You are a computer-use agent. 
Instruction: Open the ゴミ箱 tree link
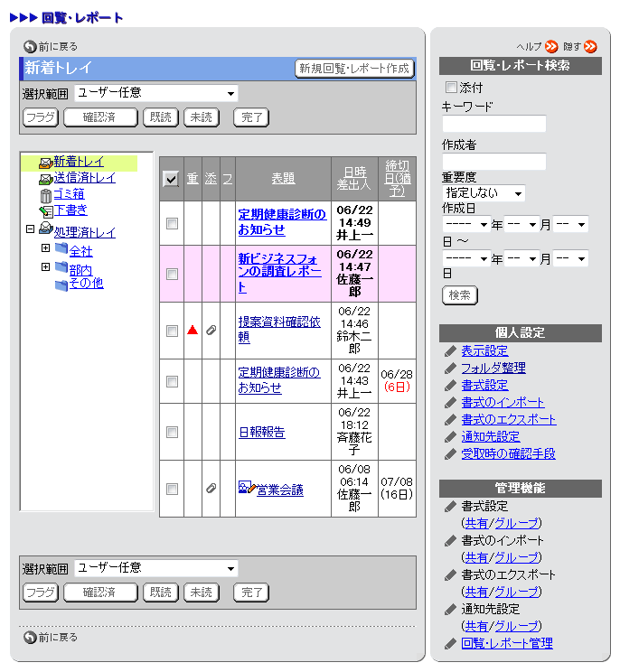click(69, 194)
